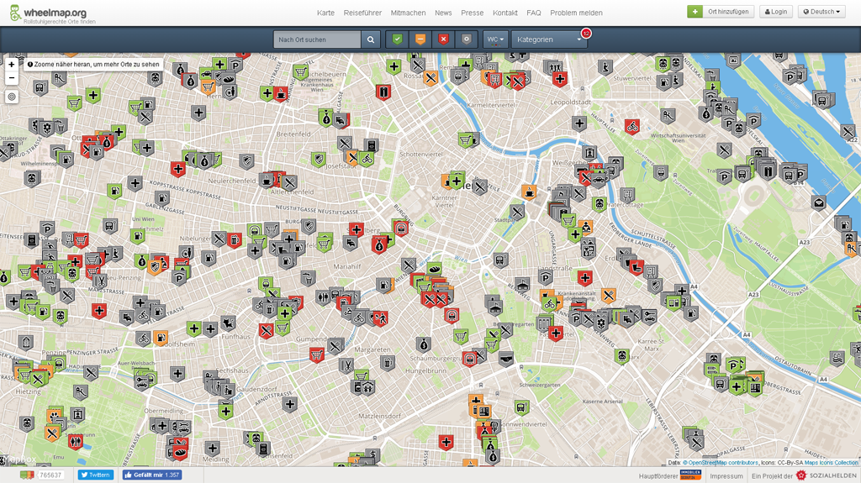Expand the Kategorien dropdown

(x=548, y=39)
